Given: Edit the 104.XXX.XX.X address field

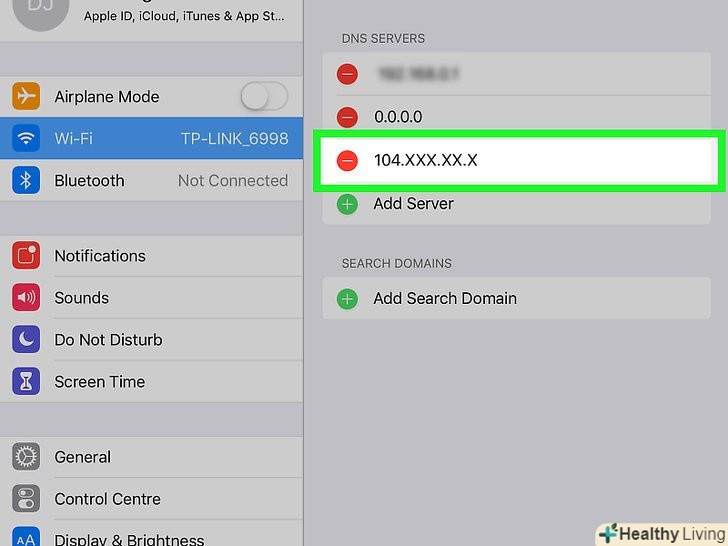Looking at the screenshot, I should click(426, 160).
